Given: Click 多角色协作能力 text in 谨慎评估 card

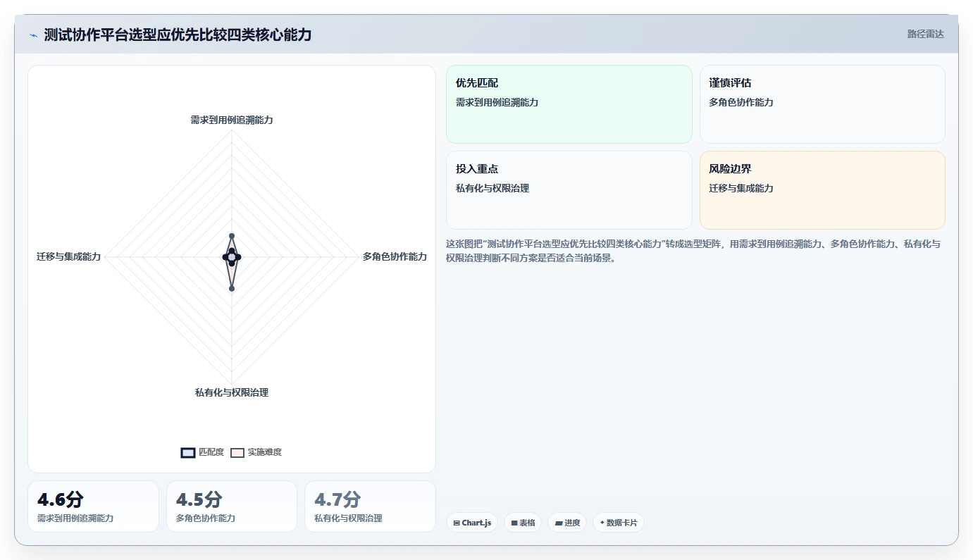Looking at the screenshot, I should click(741, 102).
